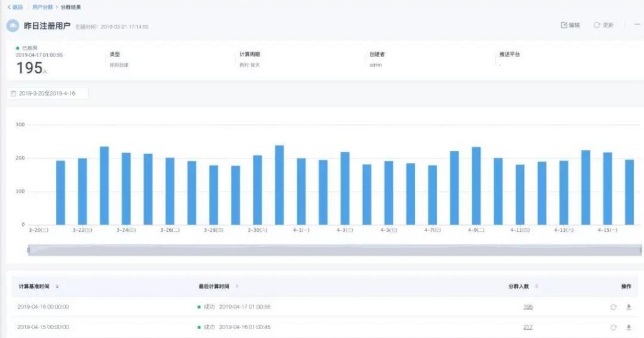Viewport: 644px width, 338px height.
Task: Click the 成功 2019-04-17 01:00:55 status cell
Action: point(234,307)
